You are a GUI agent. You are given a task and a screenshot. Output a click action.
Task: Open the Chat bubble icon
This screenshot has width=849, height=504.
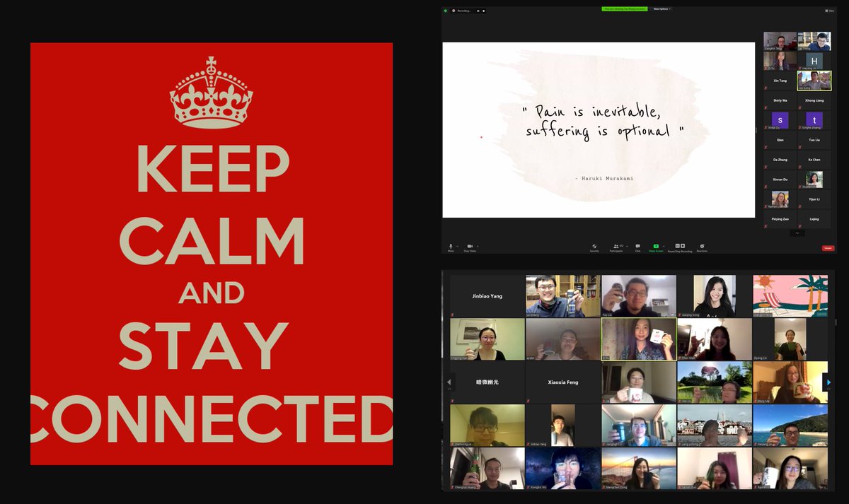(637, 246)
